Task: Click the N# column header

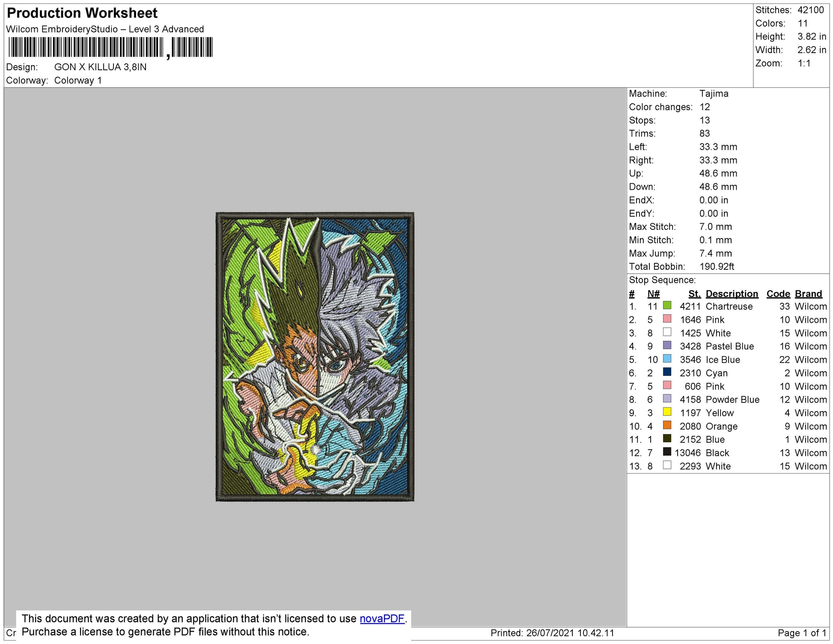Action: tap(653, 294)
